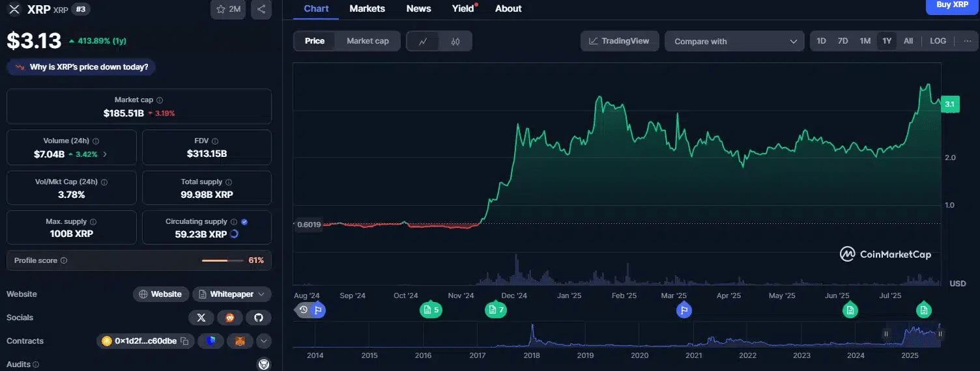
Task: Click Audits info icon
Action: (x=36, y=365)
